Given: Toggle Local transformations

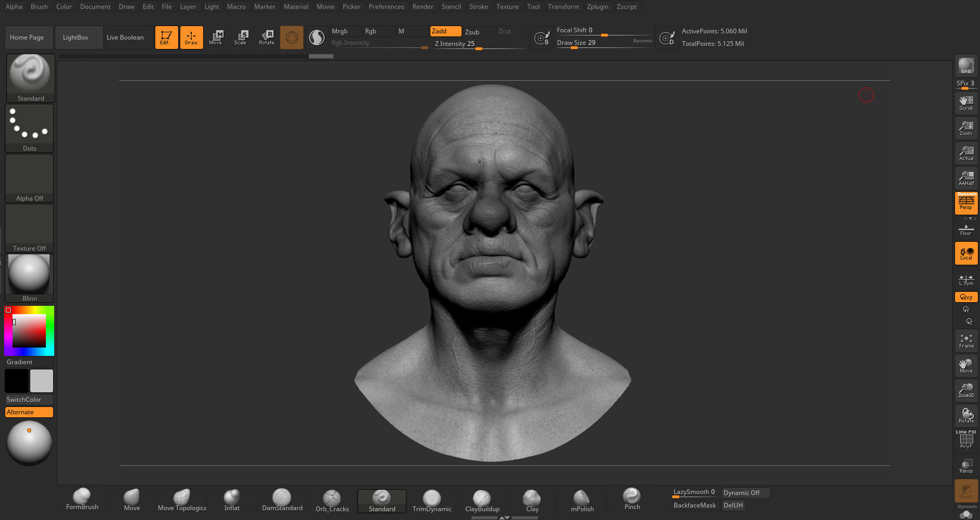Looking at the screenshot, I should point(966,253).
